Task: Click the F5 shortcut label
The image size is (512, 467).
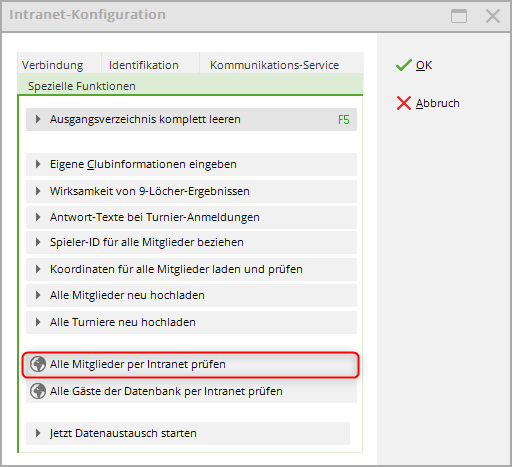Action: click(344, 120)
